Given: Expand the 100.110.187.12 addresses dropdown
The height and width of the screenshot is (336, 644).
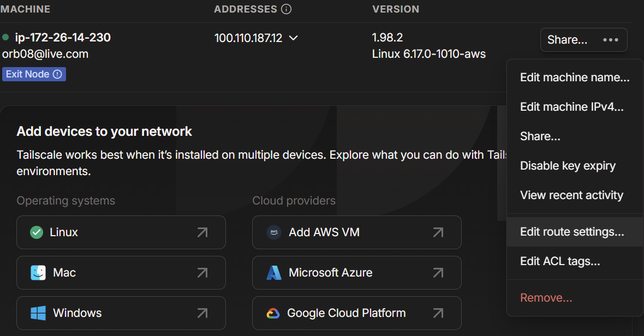Looking at the screenshot, I should pos(293,38).
